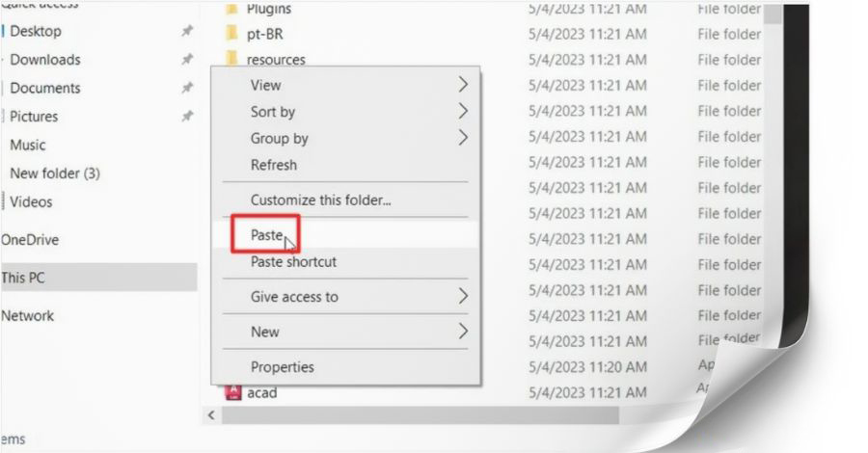Click the pin icon beside Downloads
This screenshot has width=868, height=453.
(187, 59)
